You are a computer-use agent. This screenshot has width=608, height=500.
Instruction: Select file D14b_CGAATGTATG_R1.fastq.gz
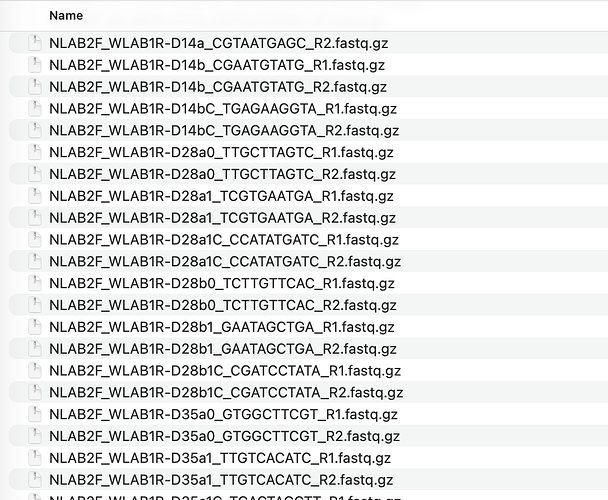pyautogui.click(x=217, y=65)
